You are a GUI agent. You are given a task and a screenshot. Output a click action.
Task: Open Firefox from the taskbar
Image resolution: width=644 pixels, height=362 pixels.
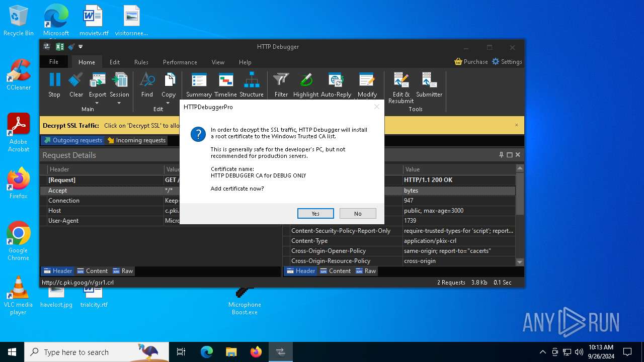256,352
